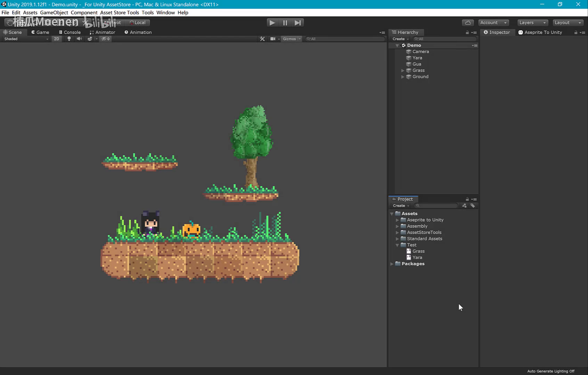This screenshot has width=588, height=375.
Task: Open the cloud services icon
Action: (468, 23)
